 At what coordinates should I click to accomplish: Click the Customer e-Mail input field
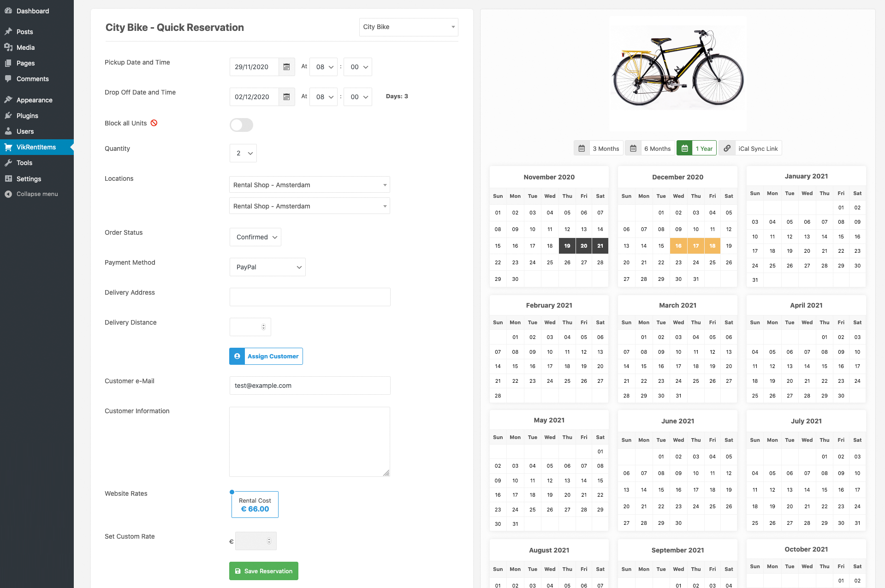click(x=310, y=386)
